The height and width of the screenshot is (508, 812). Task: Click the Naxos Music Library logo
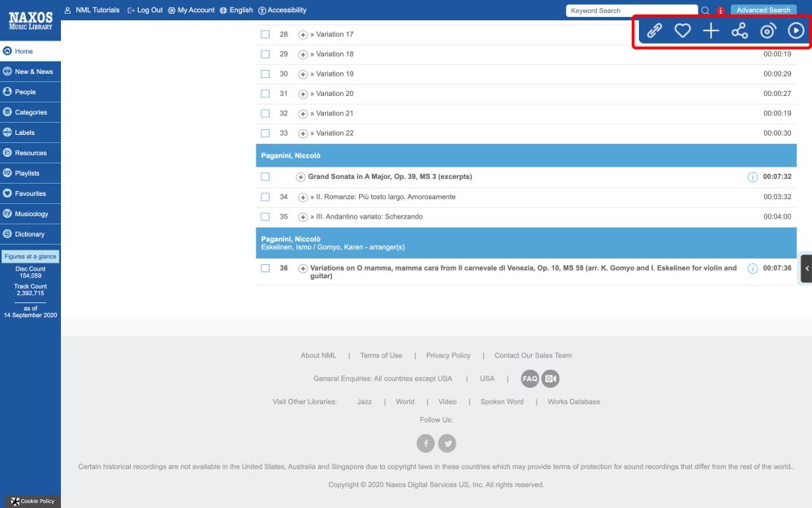(x=31, y=21)
